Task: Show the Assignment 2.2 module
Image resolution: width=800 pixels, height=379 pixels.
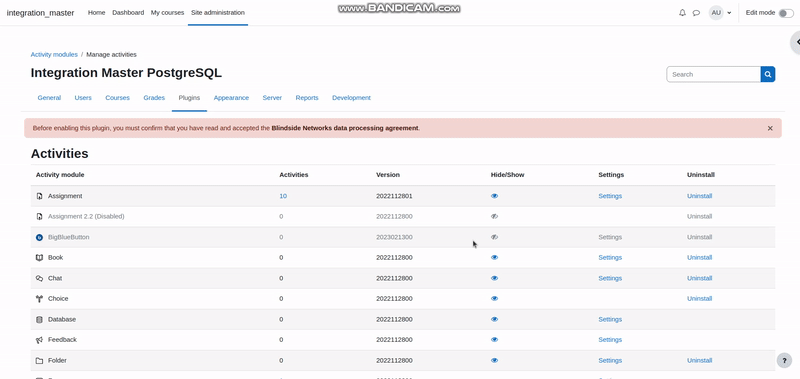Action: [x=494, y=216]
